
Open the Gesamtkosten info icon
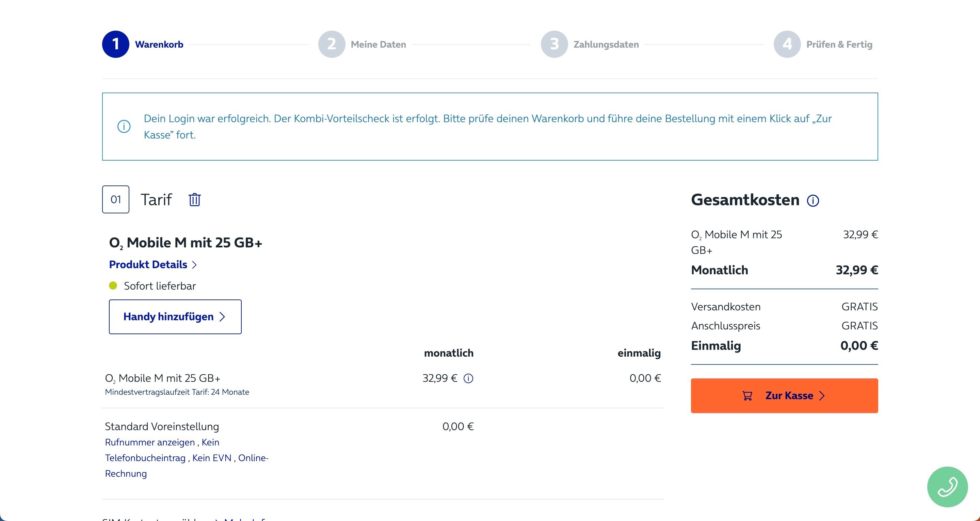click(813, 200)
